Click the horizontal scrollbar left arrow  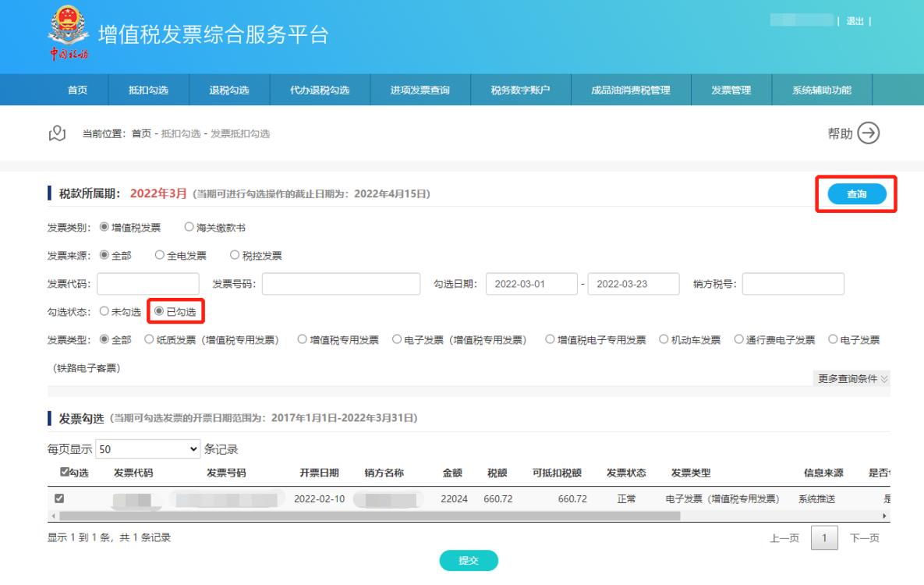[x=53, y=516]
